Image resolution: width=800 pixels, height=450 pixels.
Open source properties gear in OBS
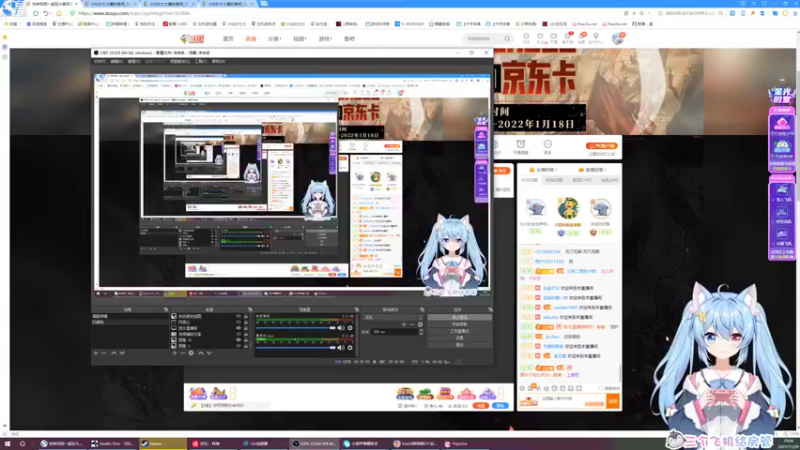191,353
